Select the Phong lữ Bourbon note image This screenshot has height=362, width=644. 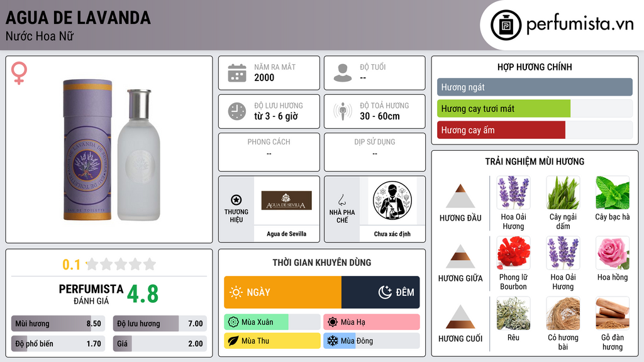[x=513, y=253]
